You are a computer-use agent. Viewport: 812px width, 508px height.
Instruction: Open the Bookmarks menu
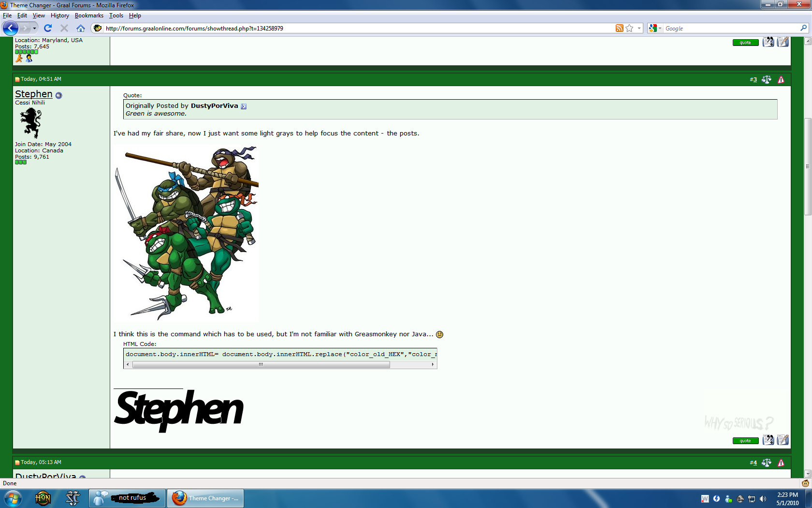pyautogui.click(x=89, y=15)
